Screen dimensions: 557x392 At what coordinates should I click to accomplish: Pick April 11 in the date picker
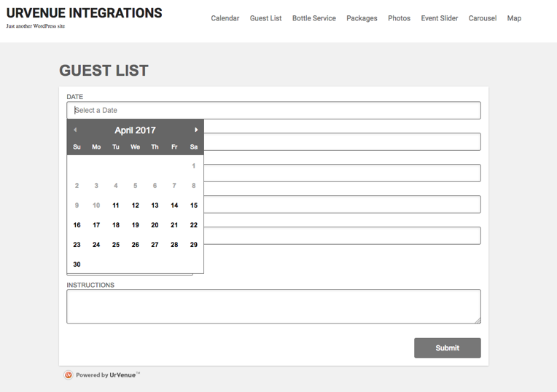[x=116, y=205]
